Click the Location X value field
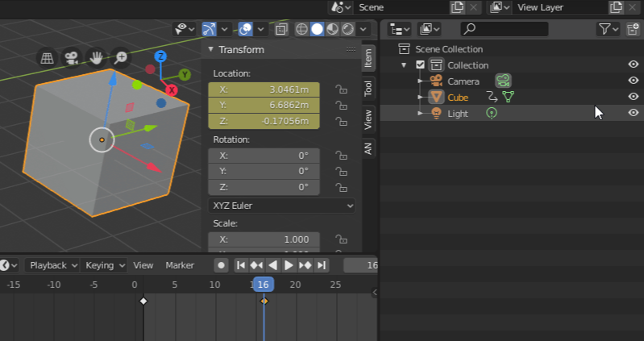 point(264,89)
